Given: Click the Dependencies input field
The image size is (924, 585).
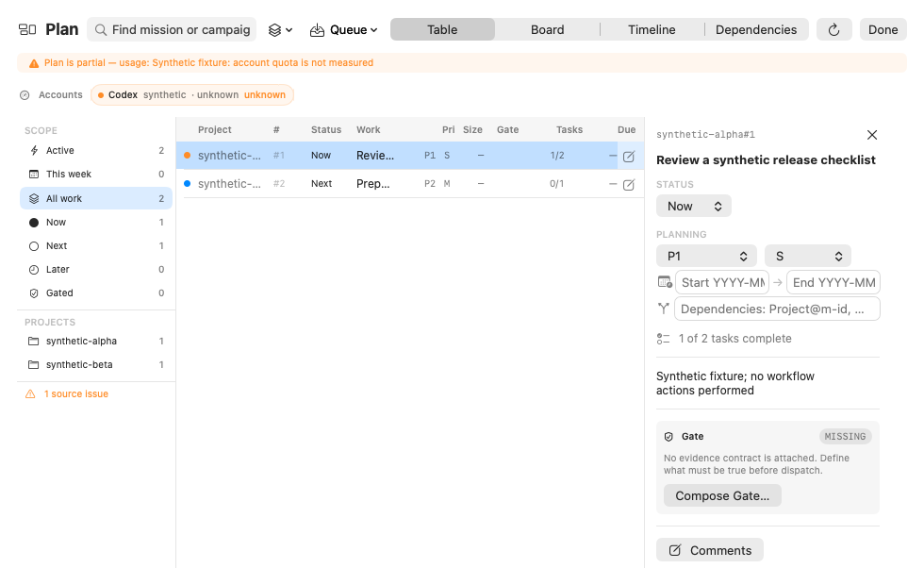Looking at the screenshot, I should pos(777,309).
